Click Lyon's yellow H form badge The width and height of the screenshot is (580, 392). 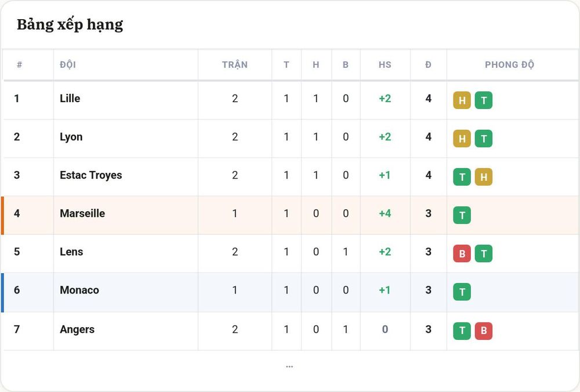click(x=462, y=139)
